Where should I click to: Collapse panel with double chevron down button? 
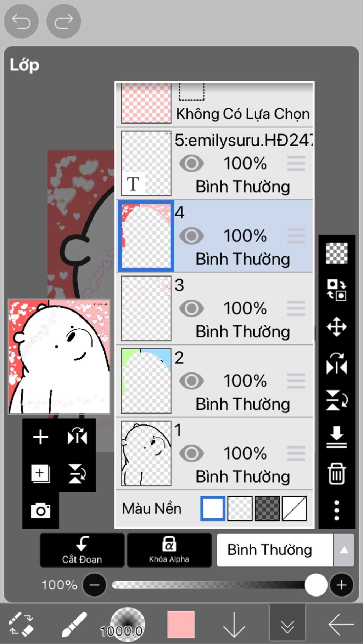(x=287, y=625)
